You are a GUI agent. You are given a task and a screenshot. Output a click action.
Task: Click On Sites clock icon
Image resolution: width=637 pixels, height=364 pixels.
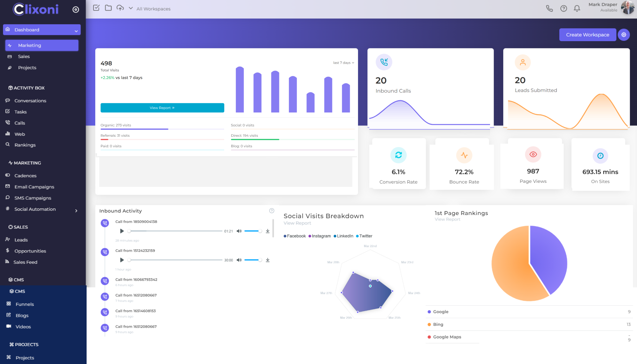coord(600,156)
